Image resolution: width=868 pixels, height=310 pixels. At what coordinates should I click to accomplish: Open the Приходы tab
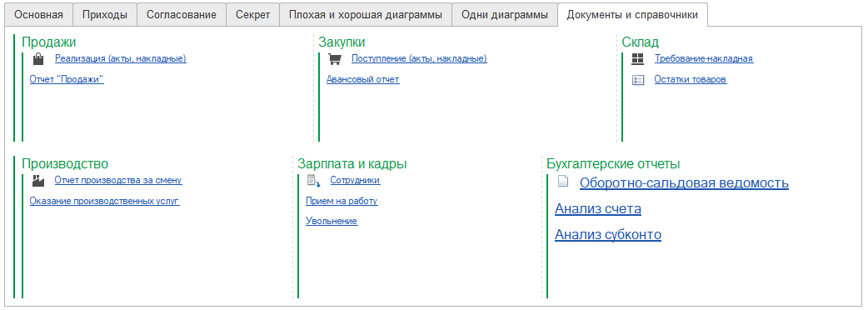[105, 15]
